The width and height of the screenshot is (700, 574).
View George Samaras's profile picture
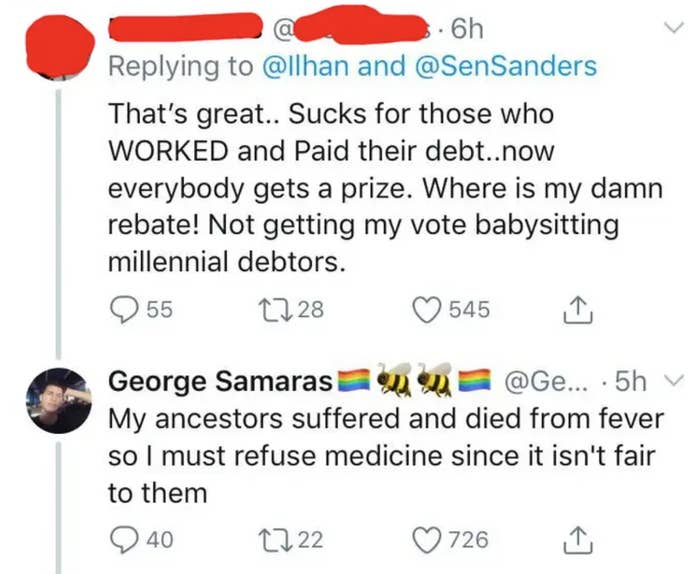pos(59,400)
